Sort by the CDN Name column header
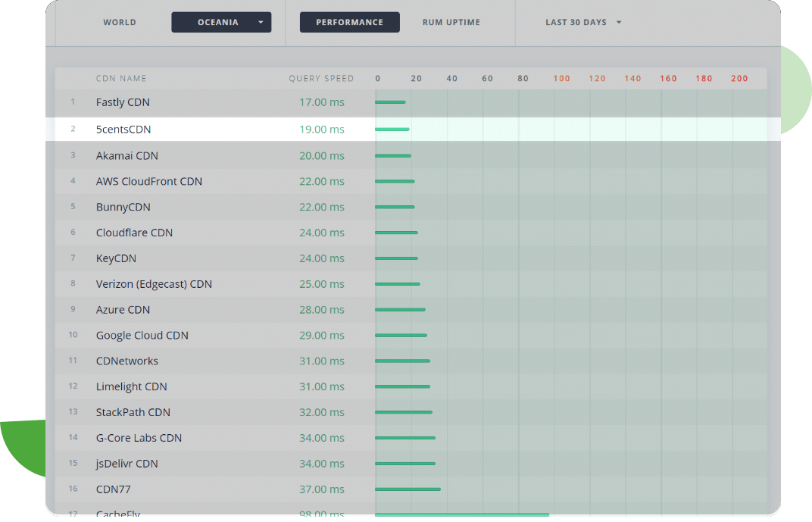The height and width of the screenshot is (522, 812). pyautogui.click(x=121, y=79)
